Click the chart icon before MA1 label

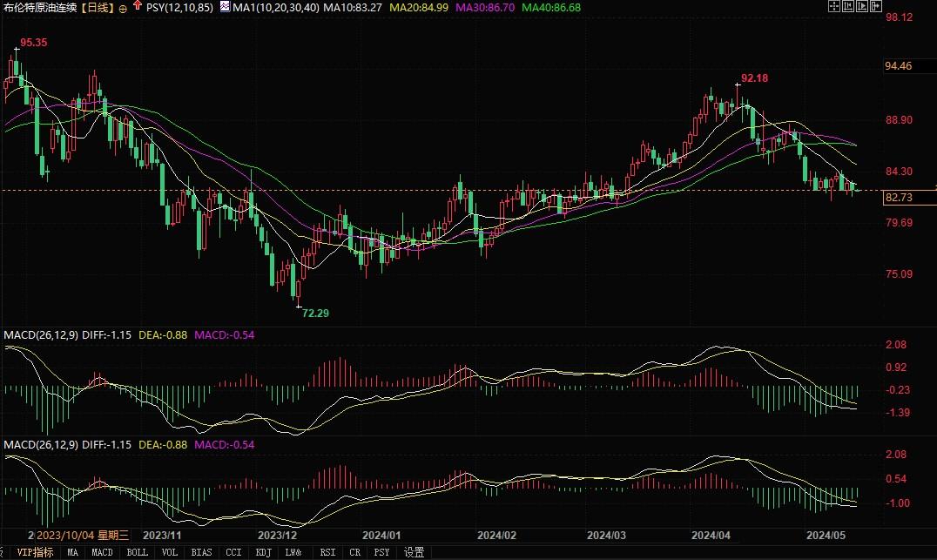click(224, 7)
